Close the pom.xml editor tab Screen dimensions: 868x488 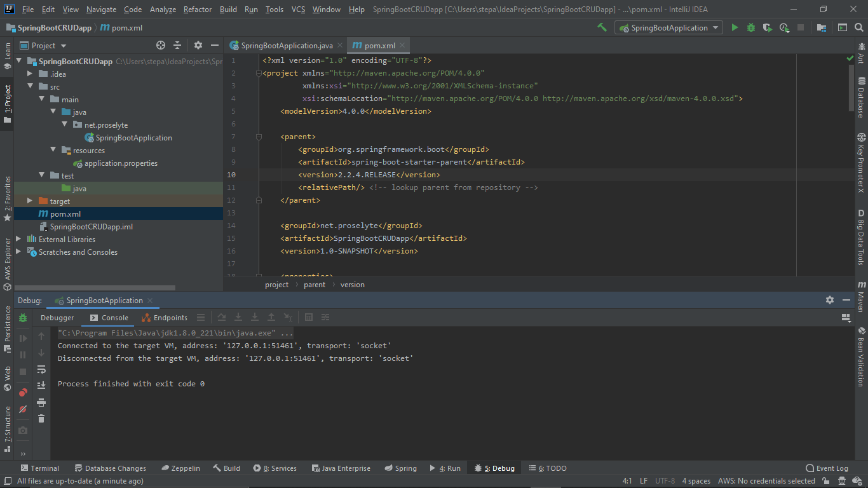pos(403,45)
